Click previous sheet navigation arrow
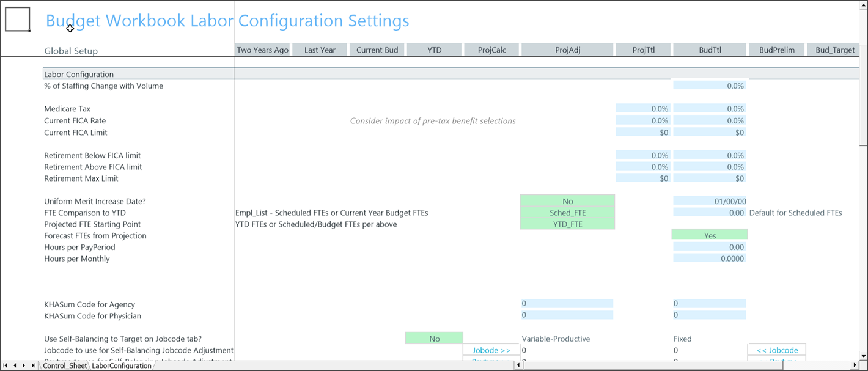This screenshot has width=868, height=371. 15,365
